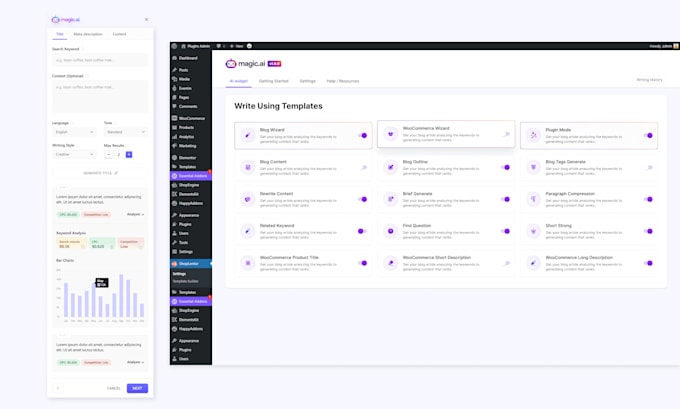Click the back arrow button beside Cancel
The width and height of the screenshot is (680, 409).
pos(58,388)
